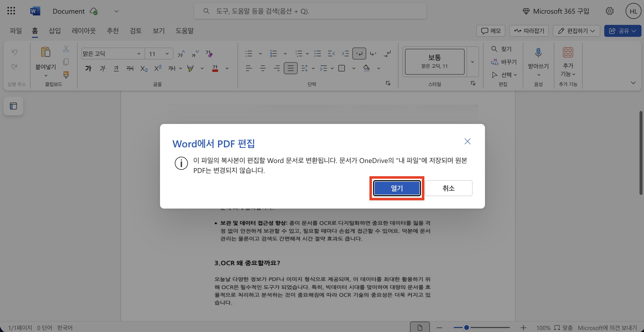Open the font size dropdown
The height and width of the screenshot is (332, 644).
(167, 53)
